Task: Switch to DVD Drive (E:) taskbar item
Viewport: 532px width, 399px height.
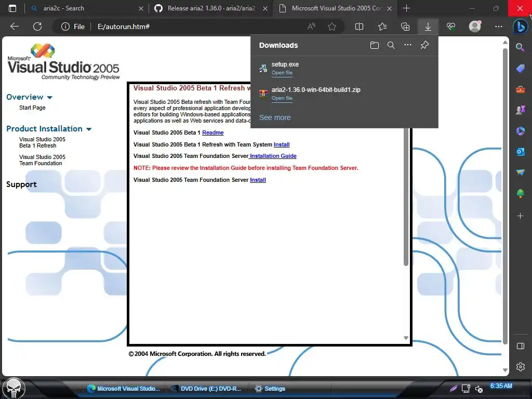Action: click(207, 389)
